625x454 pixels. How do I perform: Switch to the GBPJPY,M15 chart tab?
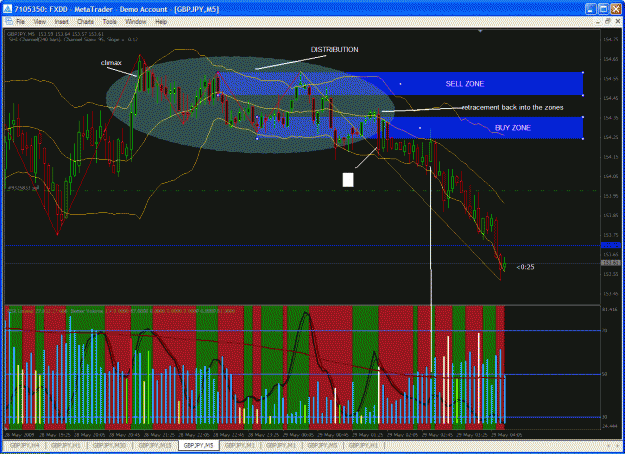155,445
